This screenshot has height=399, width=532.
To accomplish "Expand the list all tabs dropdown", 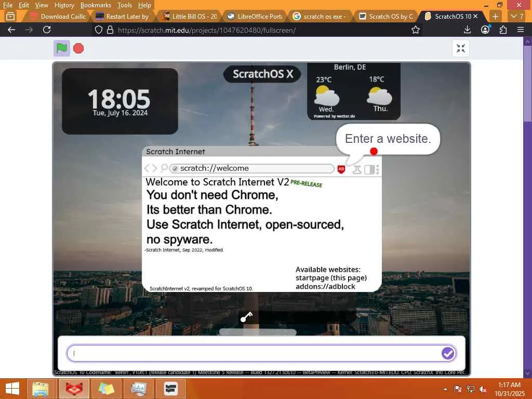I will 517,16.
